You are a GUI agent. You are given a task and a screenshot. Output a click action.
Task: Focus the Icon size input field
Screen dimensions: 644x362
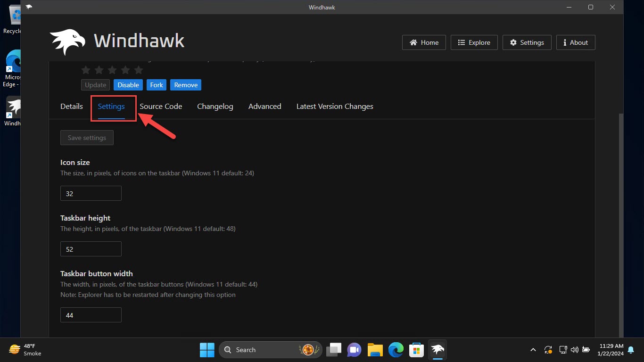91,193
